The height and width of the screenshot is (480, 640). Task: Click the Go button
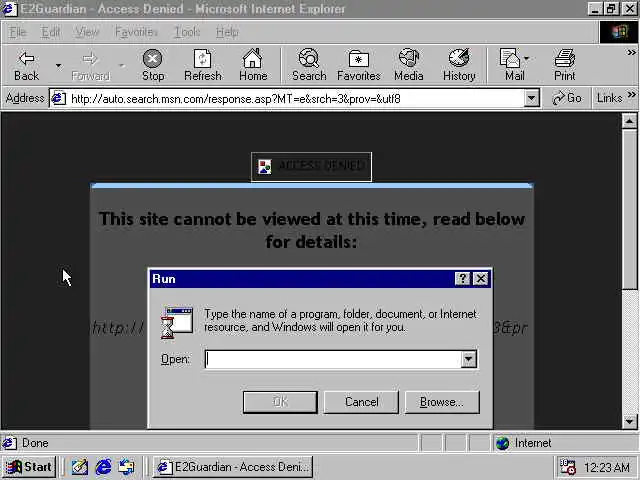567,98
